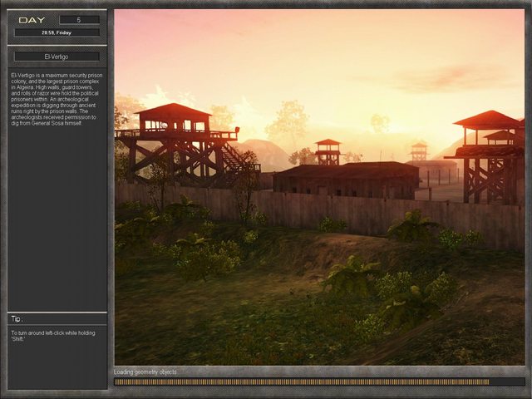
Task: Click the prison sunset preview image
Action: pyautogui.click(x=319, y=187)
